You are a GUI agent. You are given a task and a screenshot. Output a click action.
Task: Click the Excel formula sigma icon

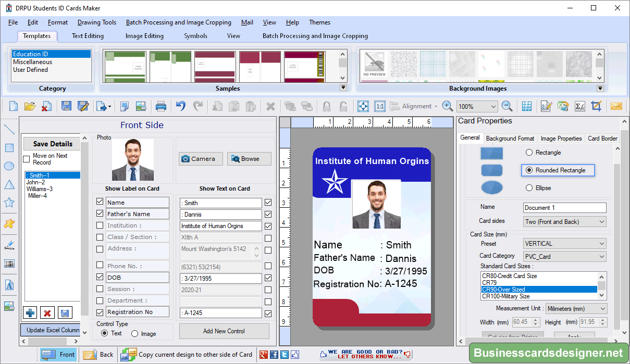579,106
